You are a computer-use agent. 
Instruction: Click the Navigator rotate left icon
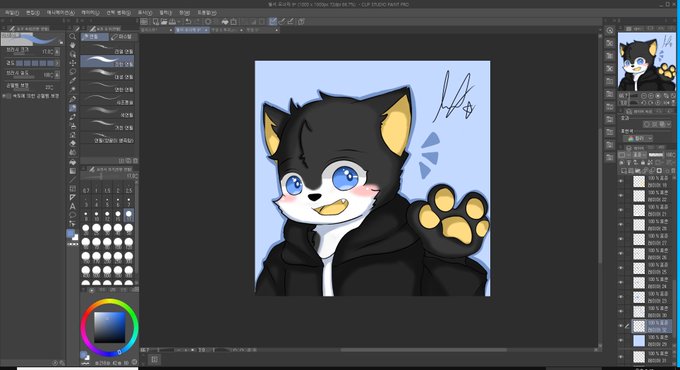644,103
